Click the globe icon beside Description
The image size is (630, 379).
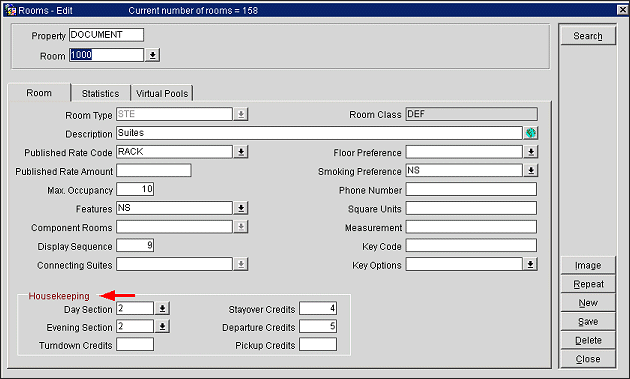click(531, 133)
